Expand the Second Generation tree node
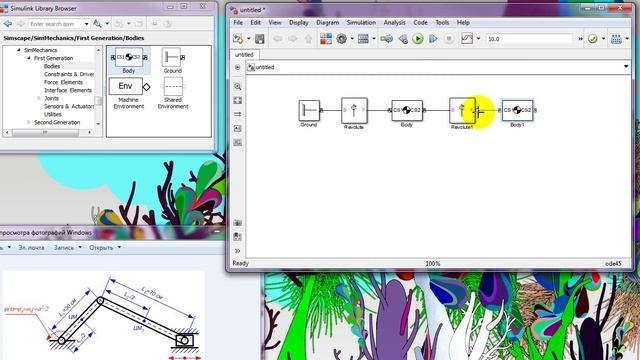Viewport: 640px width, 360px height. coord(29,122)
